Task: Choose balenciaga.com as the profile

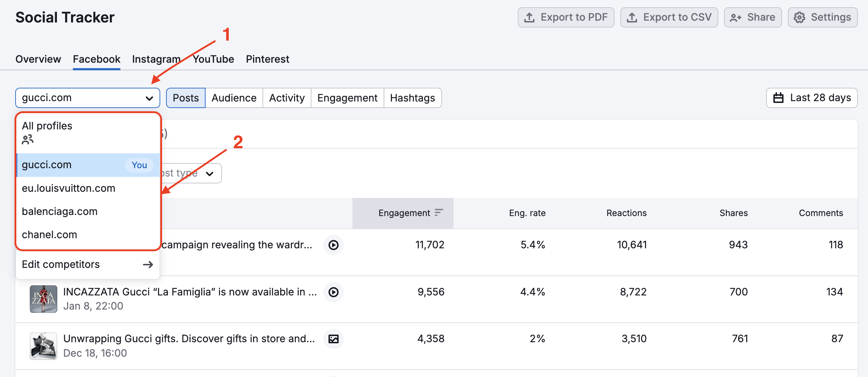Action: point(59,211)
